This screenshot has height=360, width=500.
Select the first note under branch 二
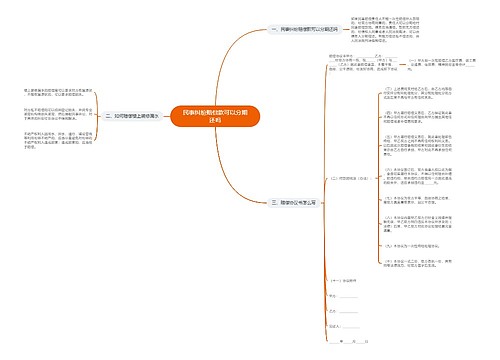58,92
